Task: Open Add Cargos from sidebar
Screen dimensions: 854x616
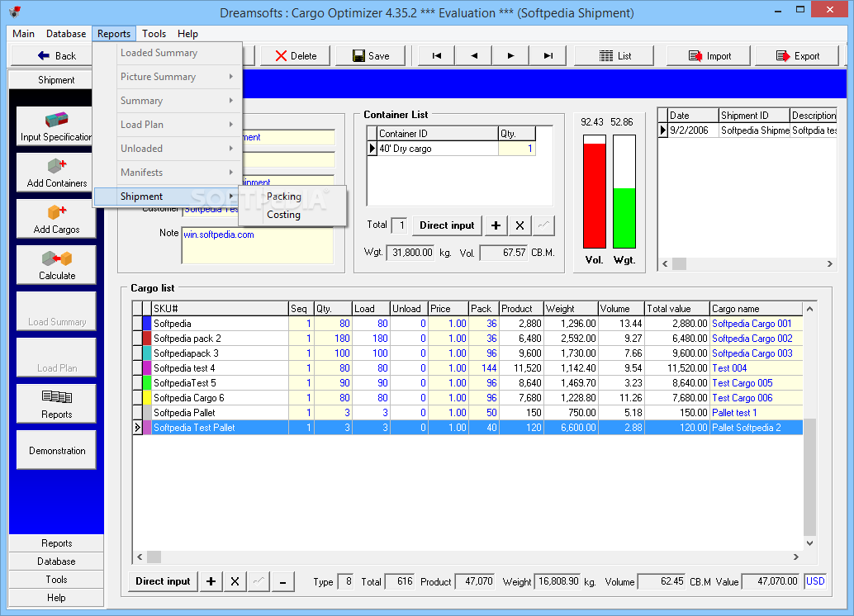Action: 56,219
